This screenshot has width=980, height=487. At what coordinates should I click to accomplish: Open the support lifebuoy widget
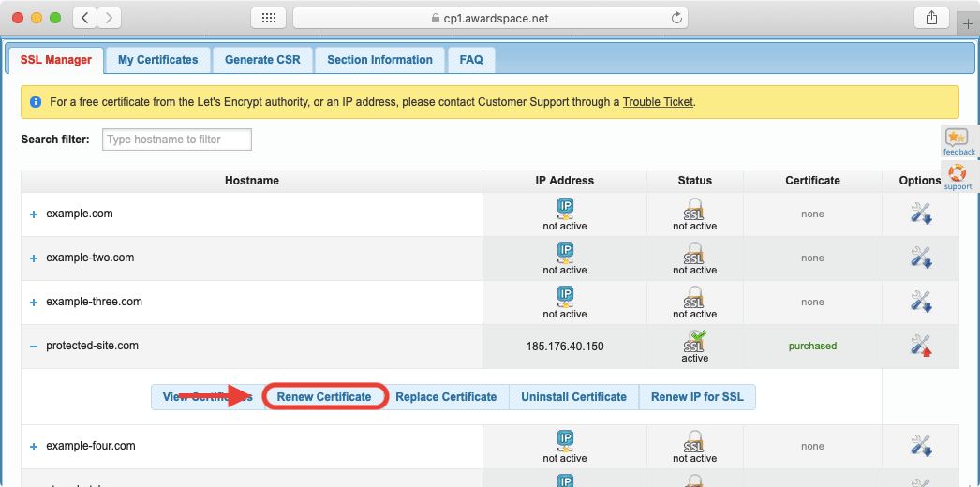tap(958, 176)
